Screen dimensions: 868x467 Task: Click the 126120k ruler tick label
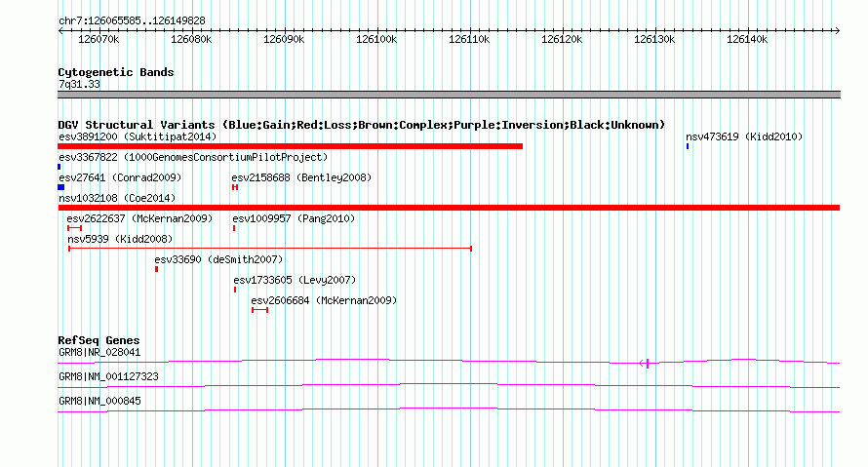(562, 39)
